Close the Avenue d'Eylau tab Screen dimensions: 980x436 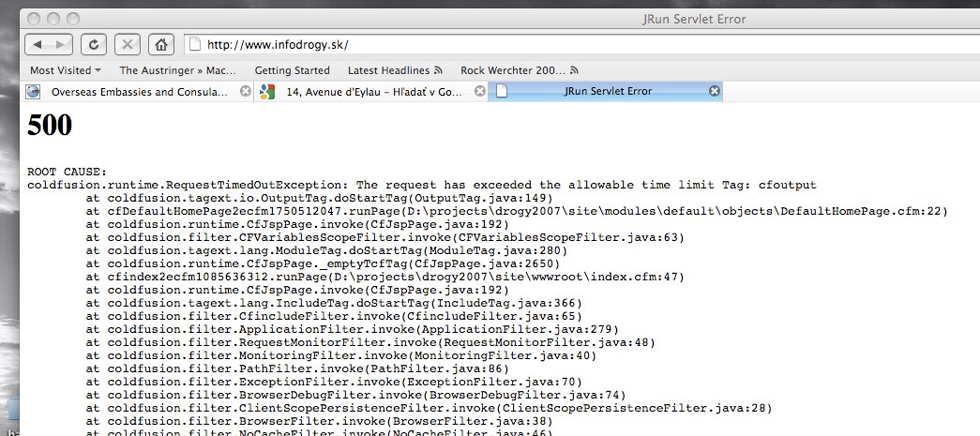coord(479,92)
